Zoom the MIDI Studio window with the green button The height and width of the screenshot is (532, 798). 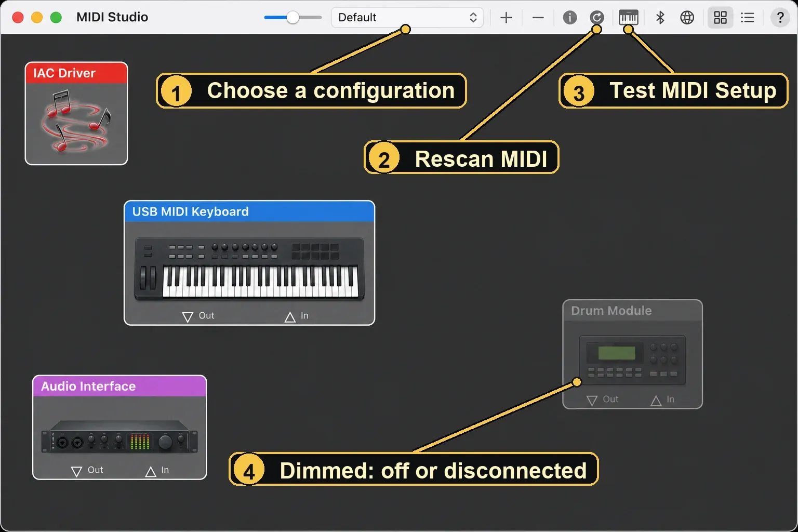(x=56, y=18)
